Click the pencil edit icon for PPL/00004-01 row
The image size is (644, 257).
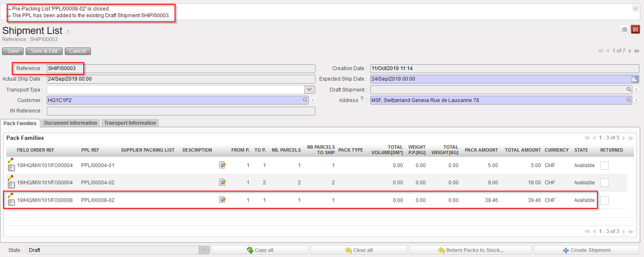pyautogui.click(x=11, y=160)
